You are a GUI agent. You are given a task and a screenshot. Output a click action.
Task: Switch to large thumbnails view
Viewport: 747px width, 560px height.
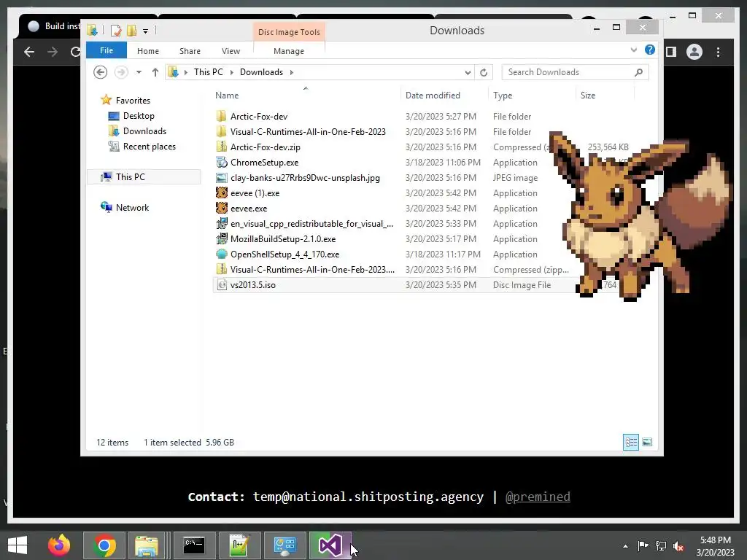pos(647,443)
